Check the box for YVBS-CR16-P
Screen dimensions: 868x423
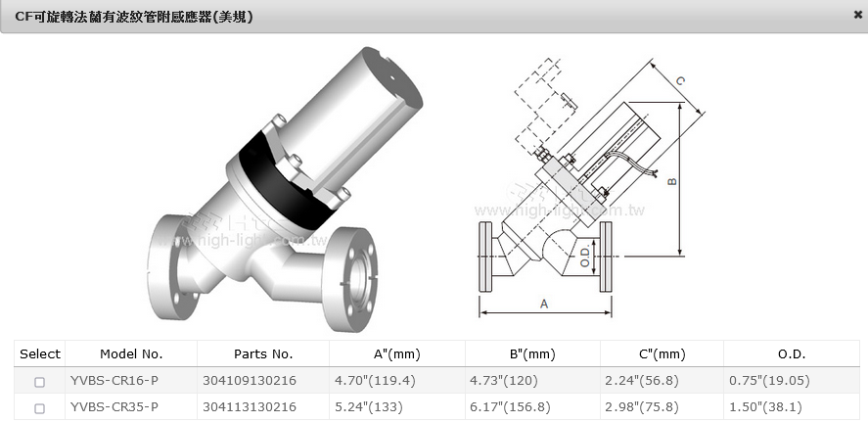(x=40, y=381)
